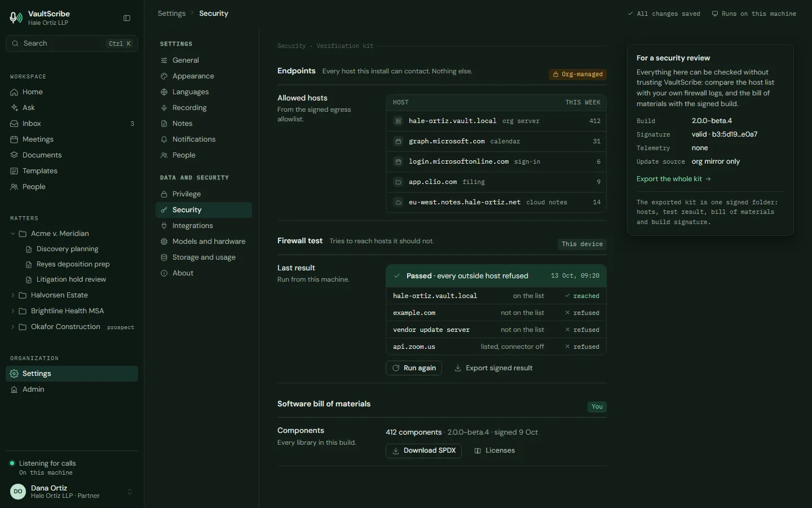Viewport: 812px width, 508px height.
Task: Focus the Search field
Action: tap(72, 43)
